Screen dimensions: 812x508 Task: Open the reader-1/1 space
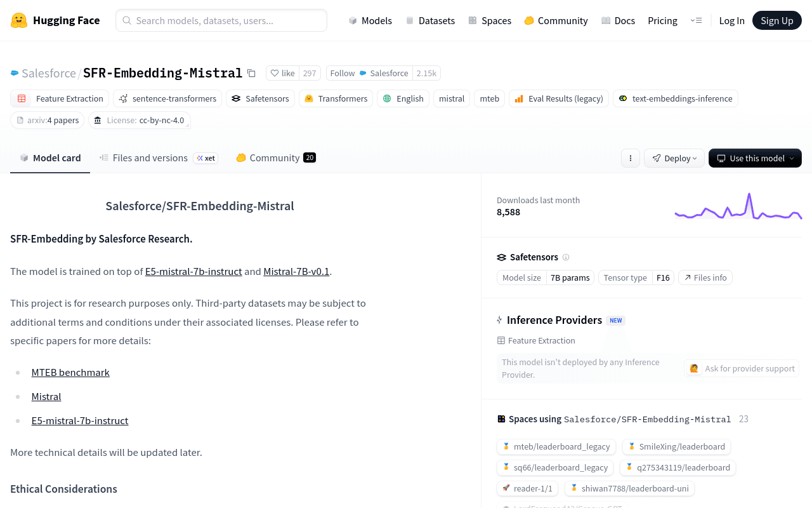pyautogui.click(x=528, y=488)
